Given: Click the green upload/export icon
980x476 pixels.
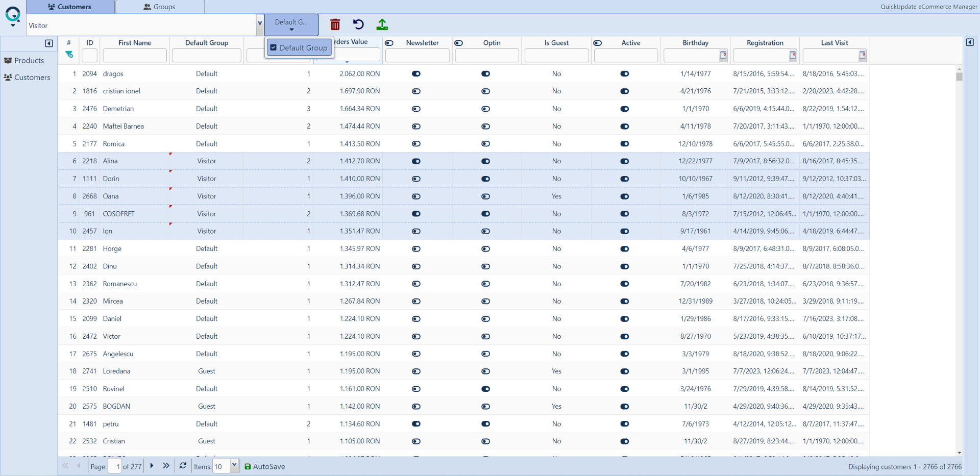Looking at the screenshot, I should 382,24.
